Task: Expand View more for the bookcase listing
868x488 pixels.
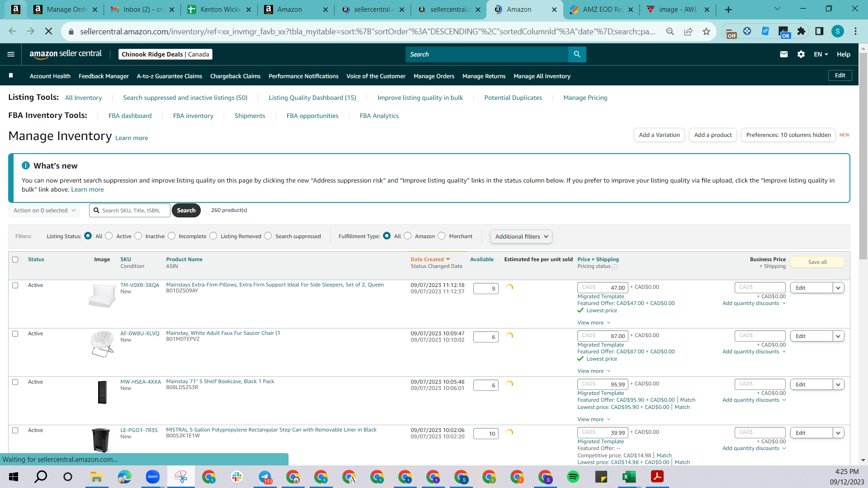Action: tap(594, 419)
